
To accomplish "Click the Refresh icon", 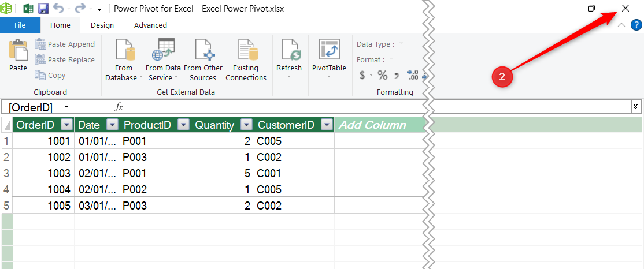I will pos(291,50).
